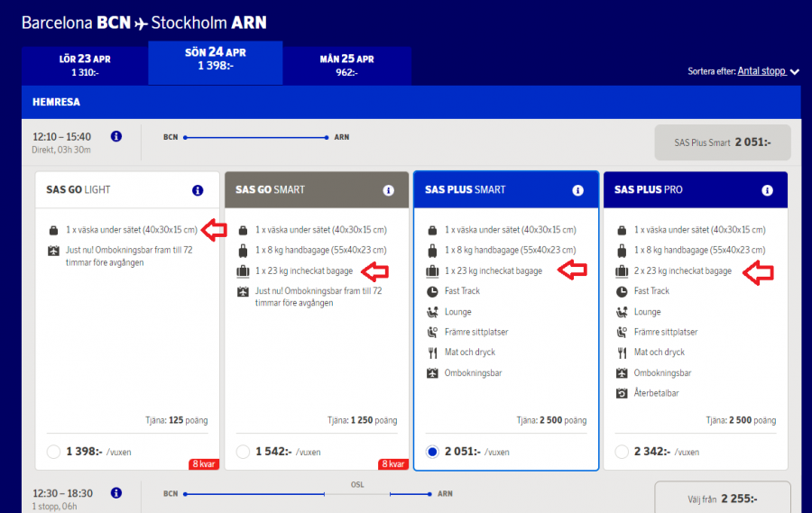Click info icon on SAS Go Light card

pyautogui.click(x=198, y=190)
